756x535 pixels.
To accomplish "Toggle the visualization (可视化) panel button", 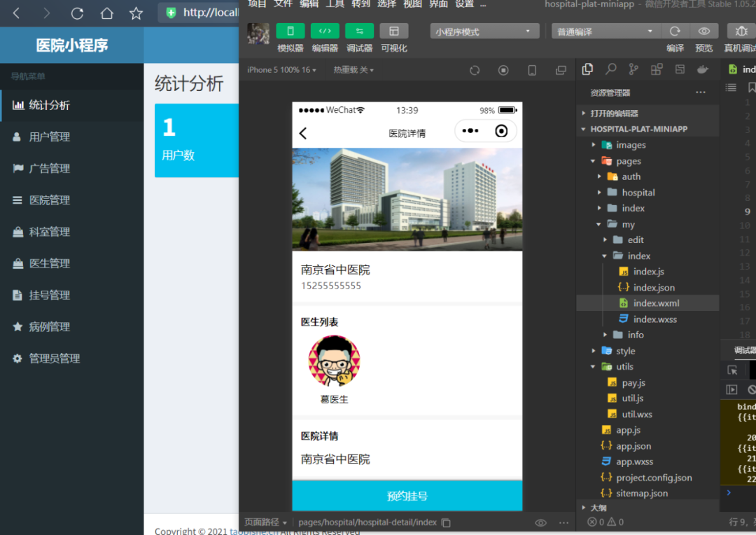I will pos(394,31).
